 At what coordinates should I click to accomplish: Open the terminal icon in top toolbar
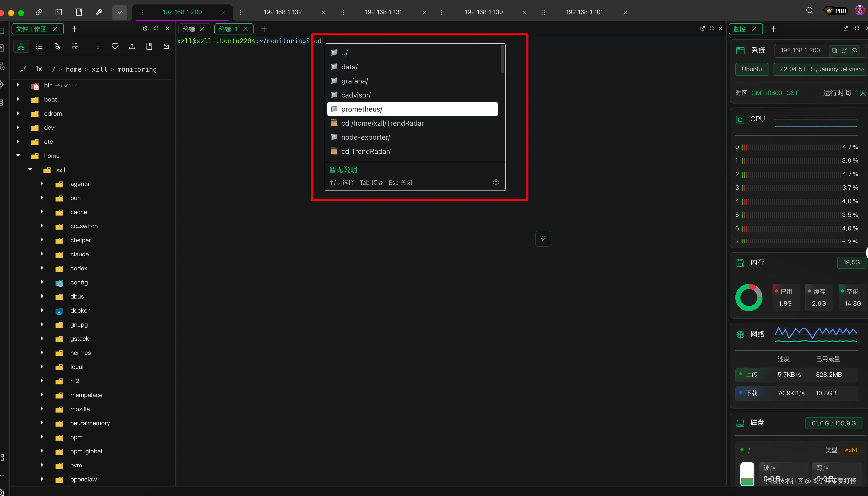[59, 12]
